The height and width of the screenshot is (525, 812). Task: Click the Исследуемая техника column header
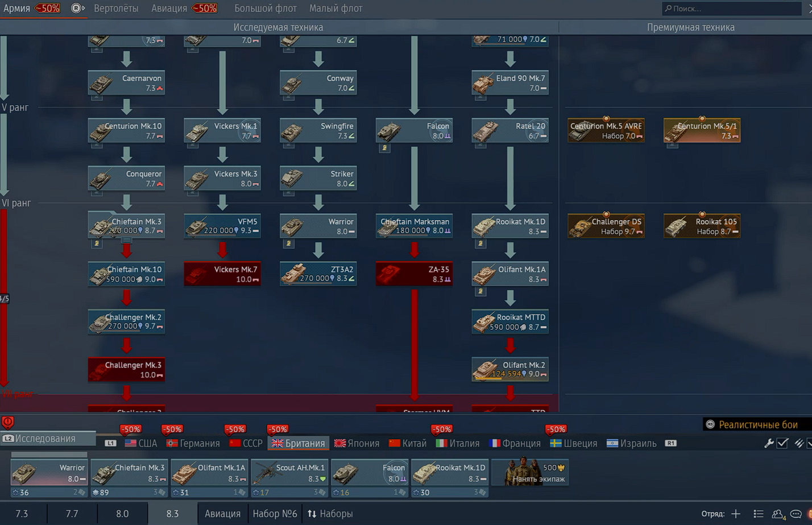pyautogui.click(x=278, y=27)
